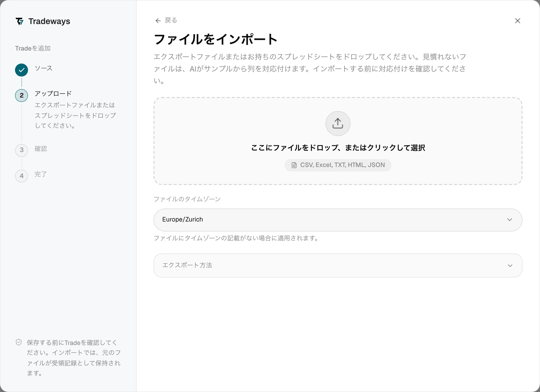This screenshot has width=540, height=392.
Task: Click the ファイルのタイムゾーン label
Action: pos(187,199)
